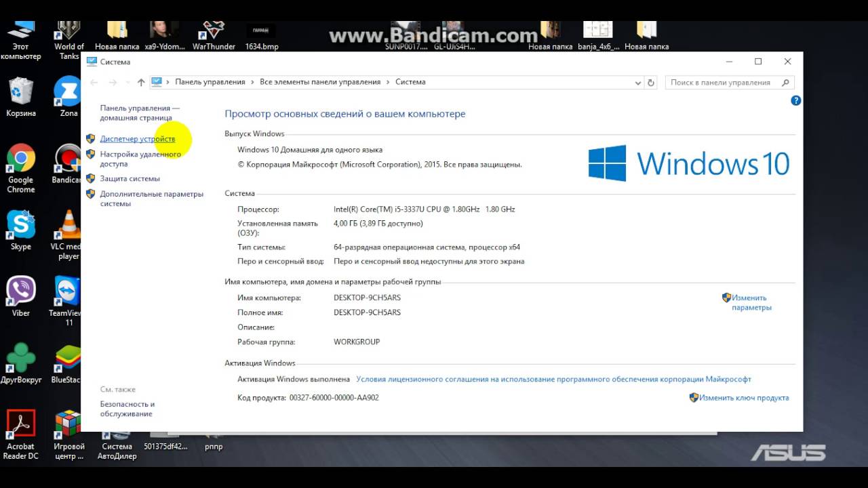
Task: Click Windows 10 Домашняя для одного языка text
Action: tap(310, 150)
